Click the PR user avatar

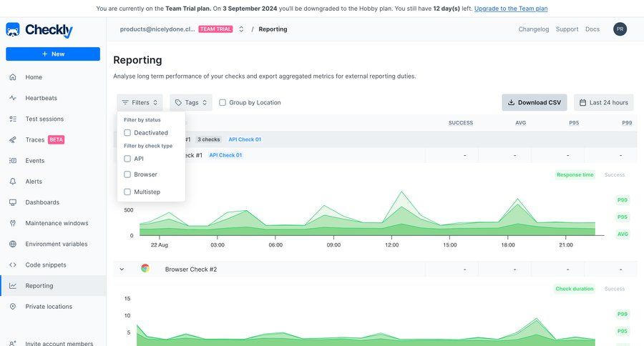click(x=620, y=29)
